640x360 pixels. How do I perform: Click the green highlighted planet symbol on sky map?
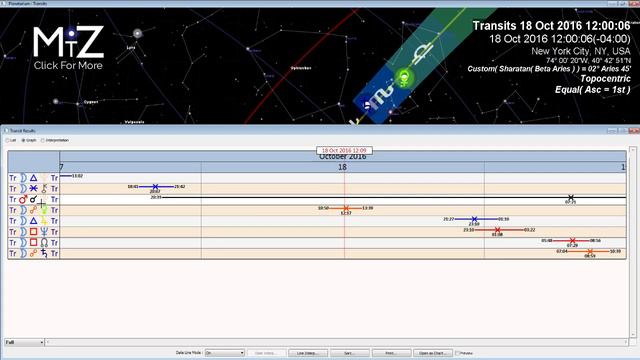404,77
